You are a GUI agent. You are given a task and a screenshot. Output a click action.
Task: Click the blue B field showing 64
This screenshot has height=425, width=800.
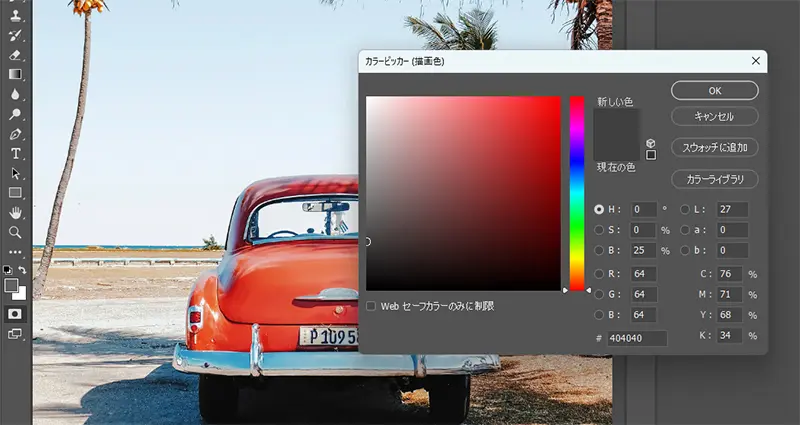[643, 315]
